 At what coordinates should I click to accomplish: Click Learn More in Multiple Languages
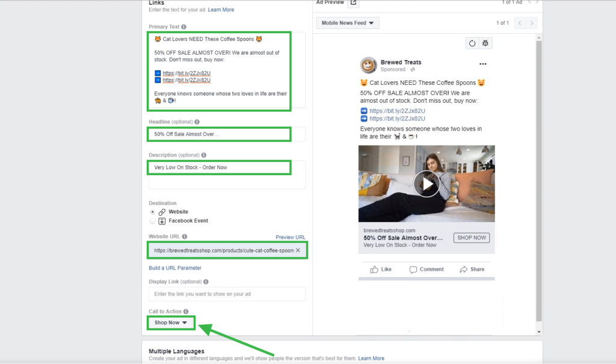(371, 359)
